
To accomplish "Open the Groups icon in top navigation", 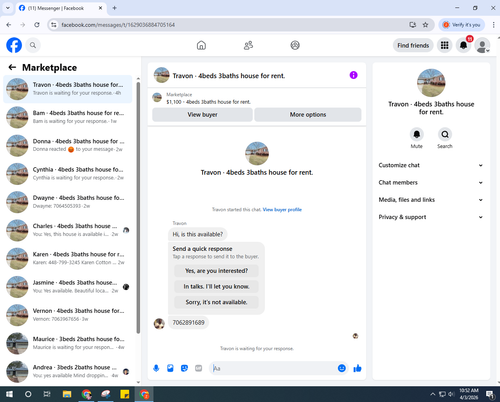I will click(x=295, y=45).
